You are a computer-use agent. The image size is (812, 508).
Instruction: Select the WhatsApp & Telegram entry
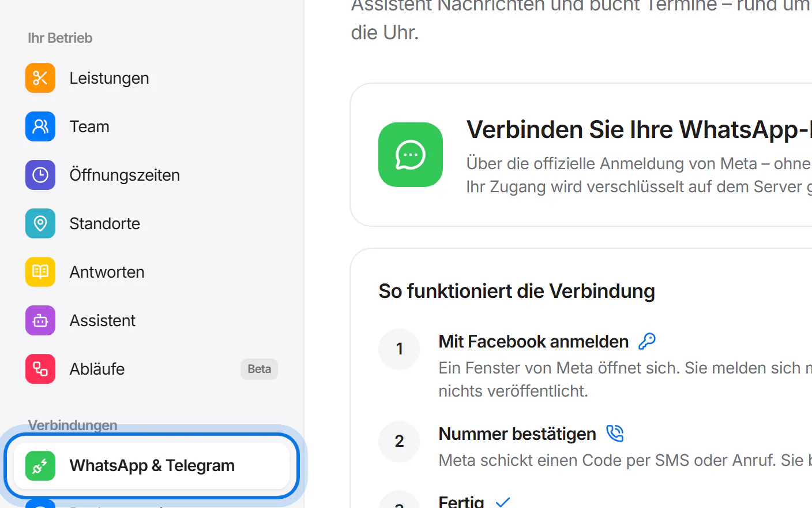[152, 466]
